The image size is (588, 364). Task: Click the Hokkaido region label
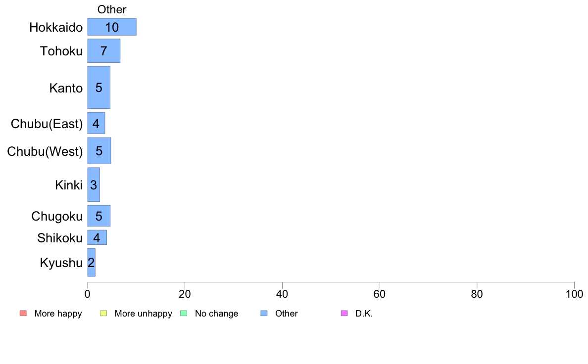point(56,27)
